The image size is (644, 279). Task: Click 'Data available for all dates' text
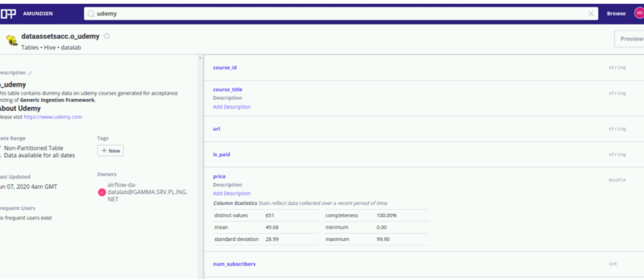[x=39, y=156]
